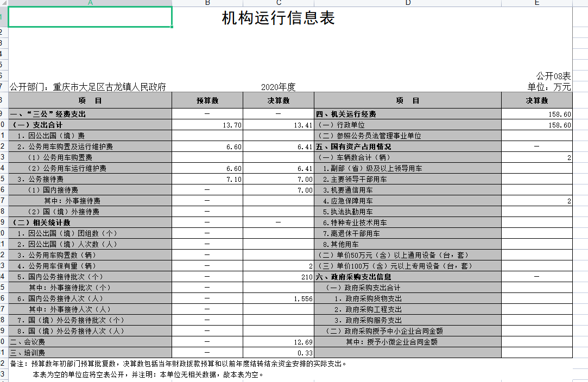Click 5. 国内公务接待批次（个） cell

(x=90, y=277)
